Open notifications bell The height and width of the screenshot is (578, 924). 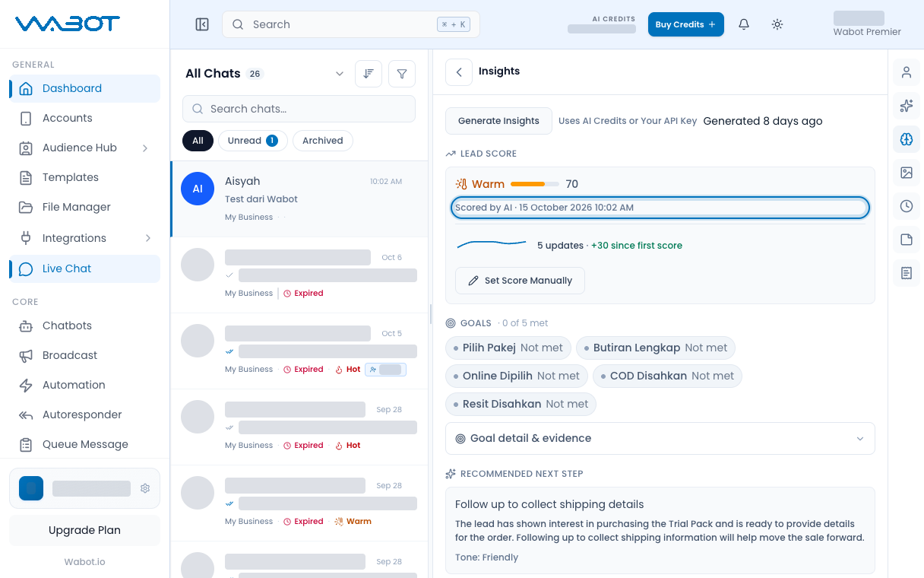[x=744, y=24]
